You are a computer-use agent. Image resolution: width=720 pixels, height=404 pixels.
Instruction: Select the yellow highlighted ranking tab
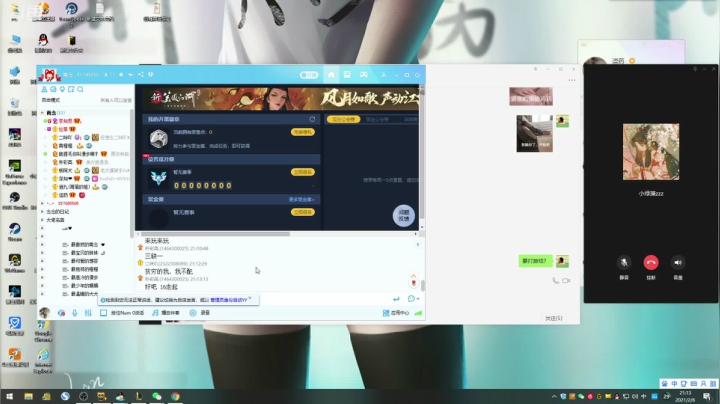pyautogui.click(x=343, y=119)
